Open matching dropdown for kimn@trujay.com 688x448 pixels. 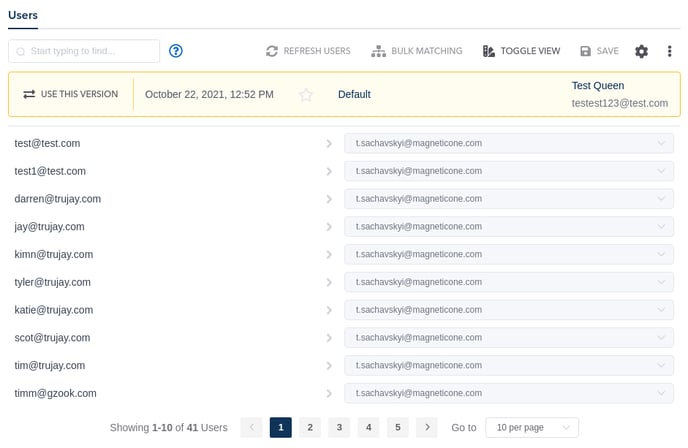pyautogui.click(x=509, y=254)
